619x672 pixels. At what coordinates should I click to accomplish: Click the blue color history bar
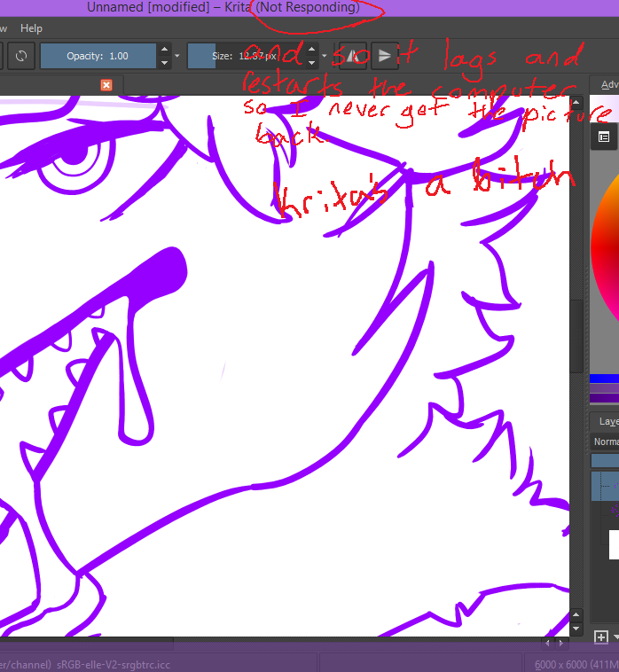point(604,379)
